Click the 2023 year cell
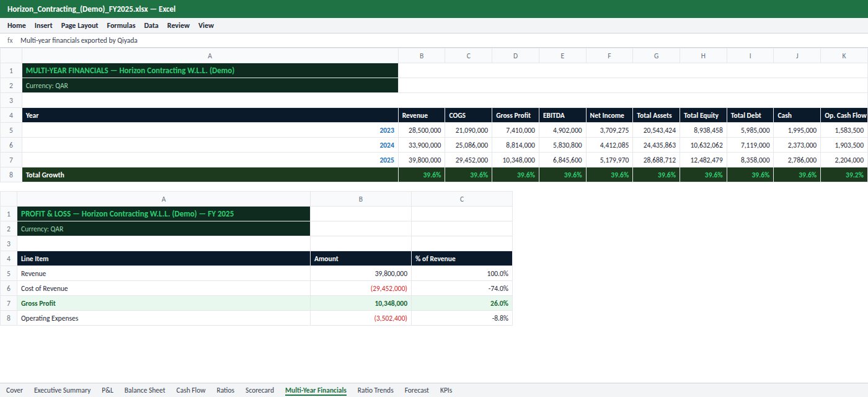This screenshot has width=868, height=397. [x=210, y=130]
